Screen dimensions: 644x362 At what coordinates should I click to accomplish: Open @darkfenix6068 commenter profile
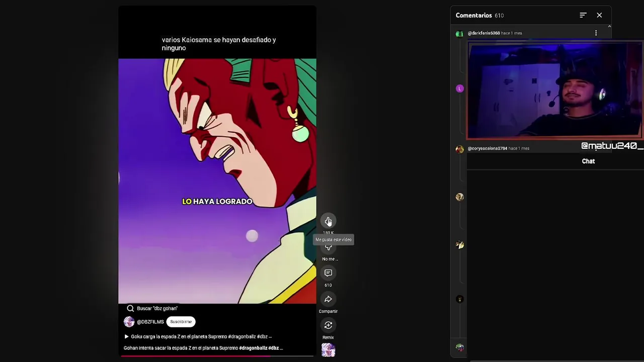click(484, 33)
